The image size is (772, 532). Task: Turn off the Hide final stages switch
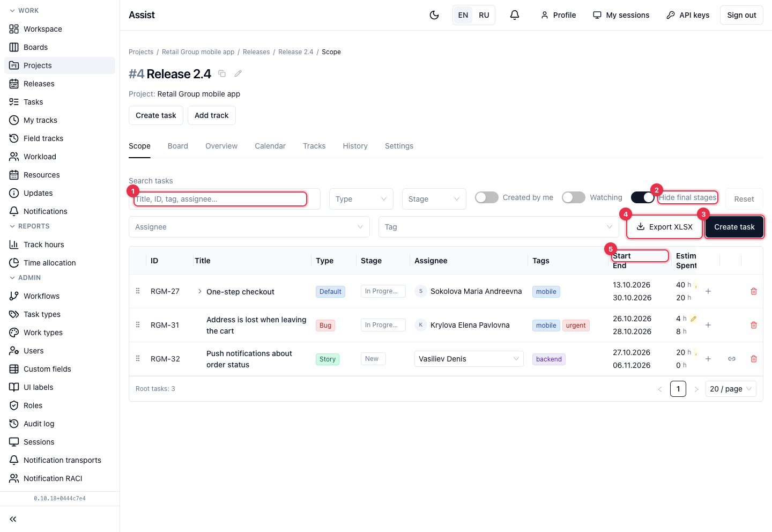coord(643,197)
